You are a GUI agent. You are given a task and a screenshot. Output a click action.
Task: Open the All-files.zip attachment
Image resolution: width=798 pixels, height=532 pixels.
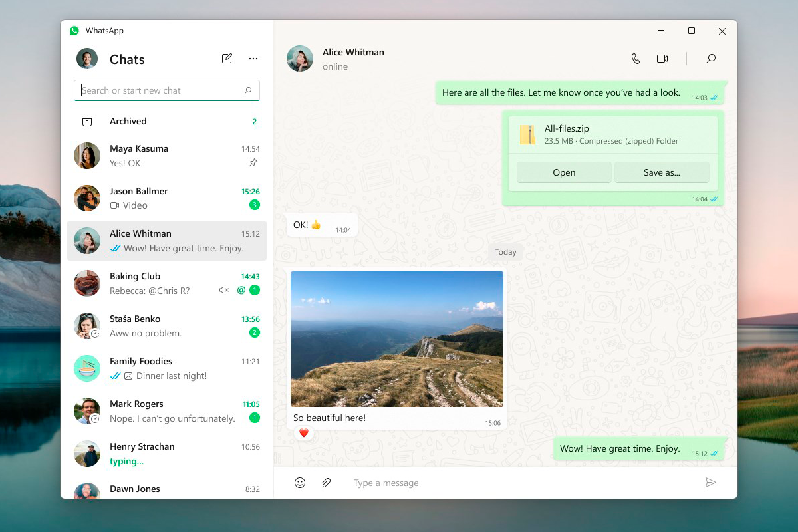564,172
